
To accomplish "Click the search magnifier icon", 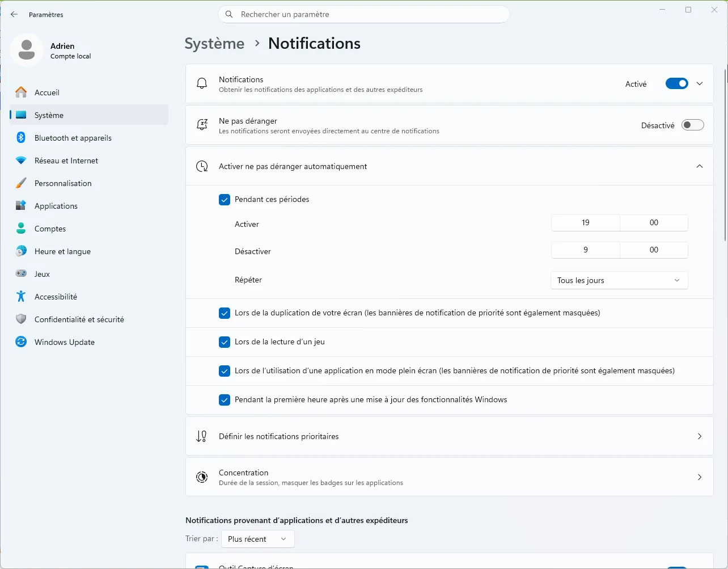I will pyautogui.click(x=229, y=14).
